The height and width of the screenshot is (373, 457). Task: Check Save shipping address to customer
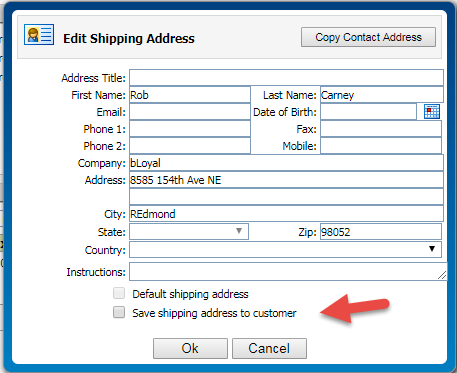click(x=119, y=312)
